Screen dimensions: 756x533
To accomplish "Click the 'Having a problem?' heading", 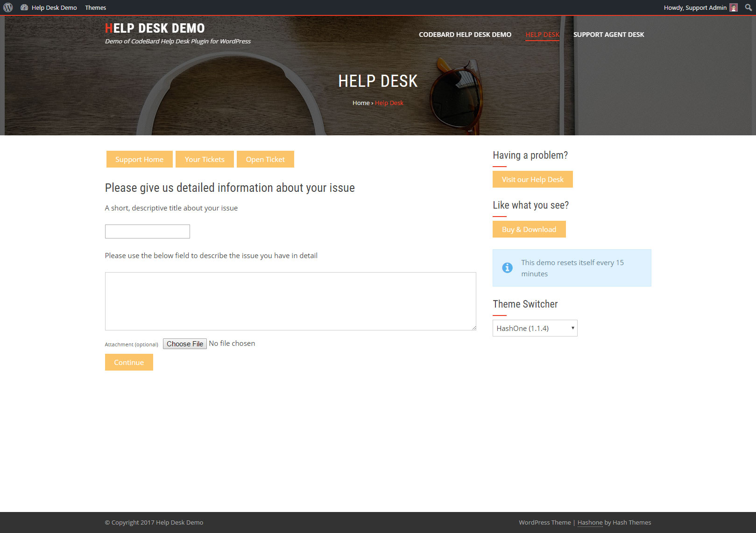I will pos(530,155).
